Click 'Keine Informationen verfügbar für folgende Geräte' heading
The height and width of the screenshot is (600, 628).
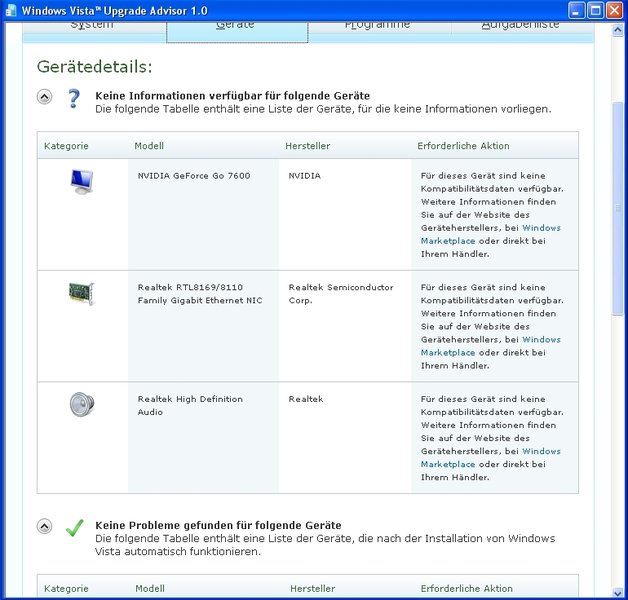pos(232,96)
